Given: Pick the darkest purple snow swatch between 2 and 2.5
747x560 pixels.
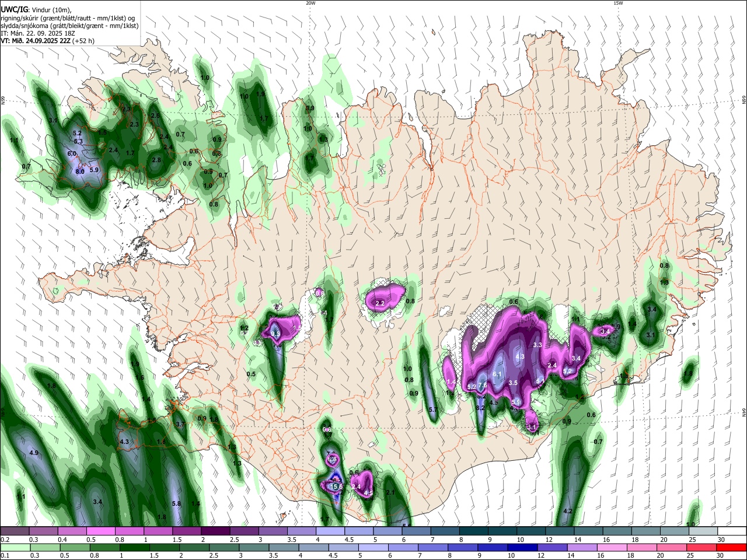Looking at the screenshot, I should 215,531.
